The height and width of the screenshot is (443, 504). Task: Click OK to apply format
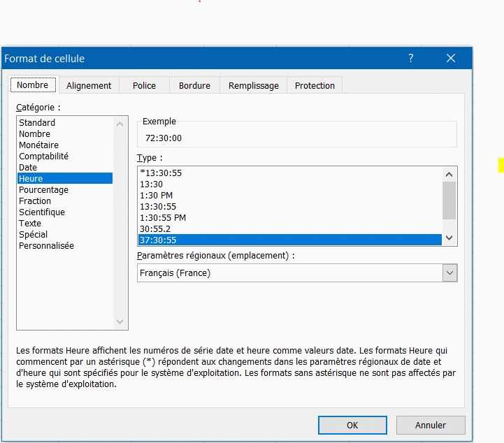352,425
